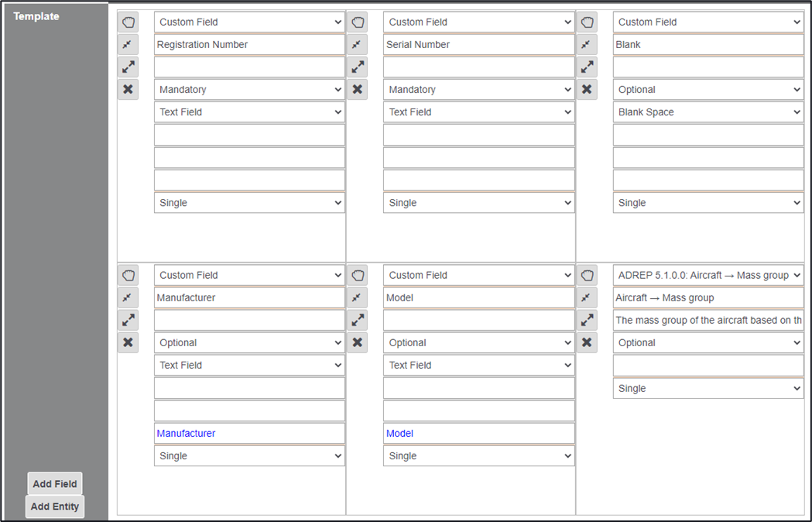This screenshot has width=812, height=522.
Task: Click the expand icon beside the Model field
Action: point(357,320)
